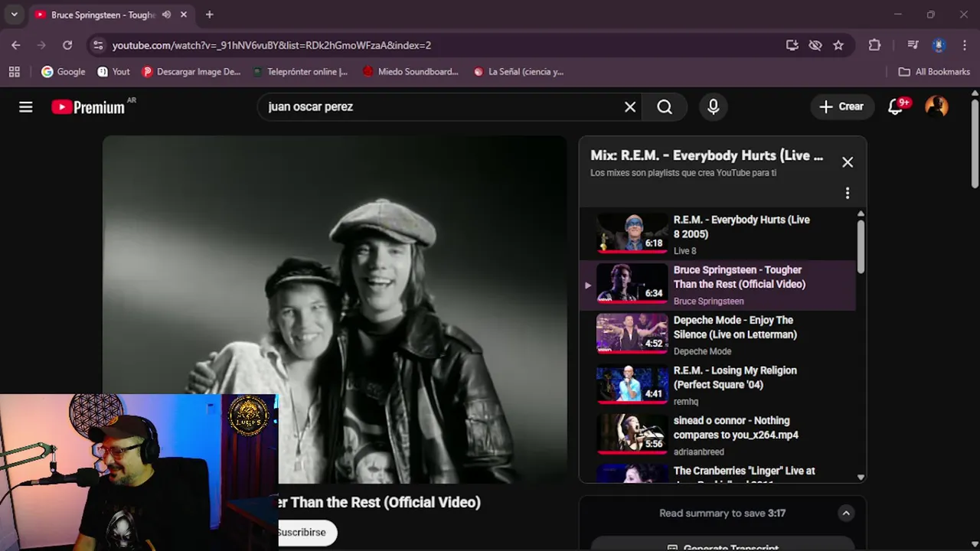This screenshot has width=980, height=551.
Task: Collapse the Read summary panel chevron
Action: tap(846, 514)
